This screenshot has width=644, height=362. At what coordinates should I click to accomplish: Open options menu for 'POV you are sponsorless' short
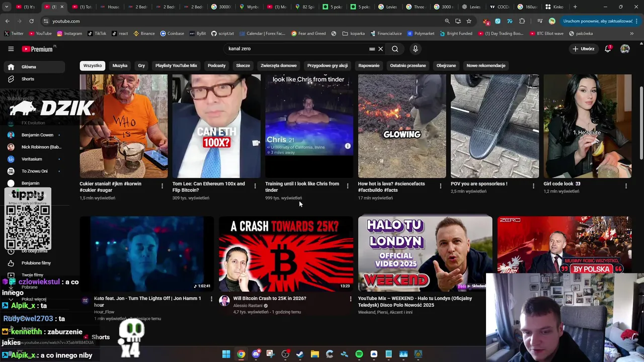(x=533, y=186)
